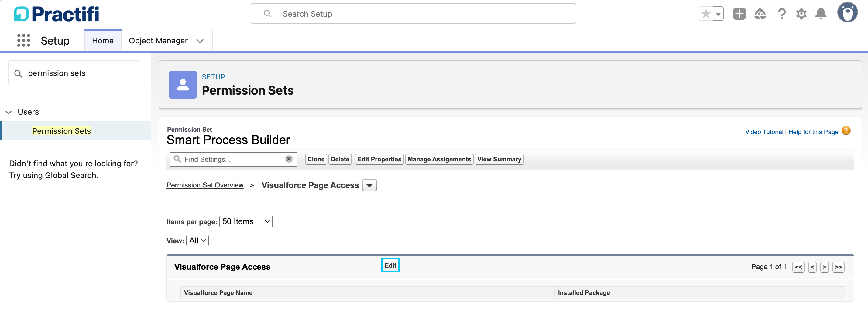Screen dimensions: 868x317
Task: Open the Permission Set Overview link
Action: pyautogui.click(x=205, y=185)
